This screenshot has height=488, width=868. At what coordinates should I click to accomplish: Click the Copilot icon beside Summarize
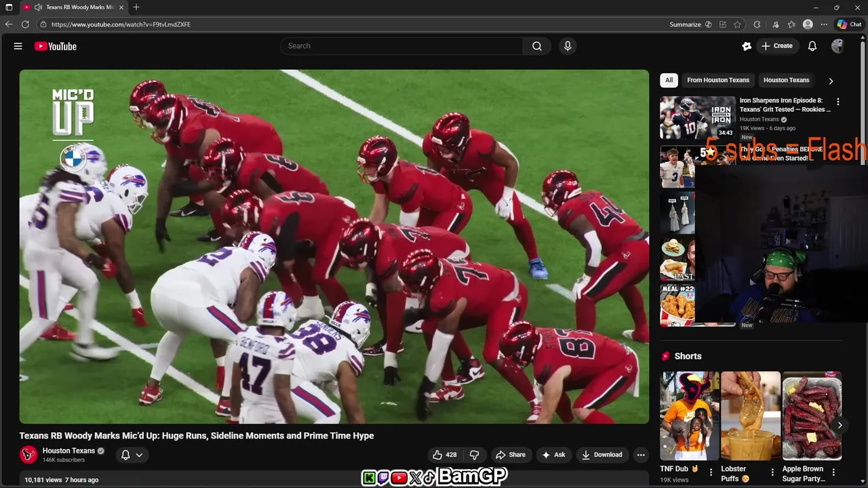pos(709,24)
